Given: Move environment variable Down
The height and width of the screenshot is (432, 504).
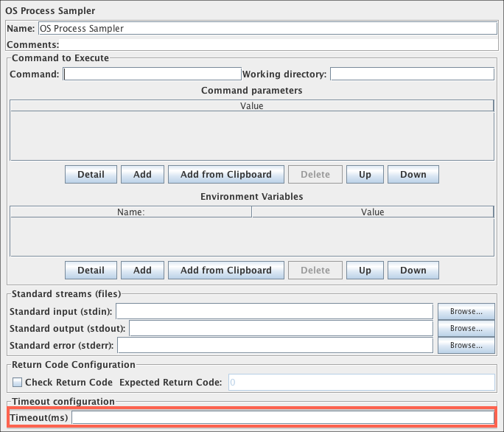Looking at the screenshot, I should 413,271.
